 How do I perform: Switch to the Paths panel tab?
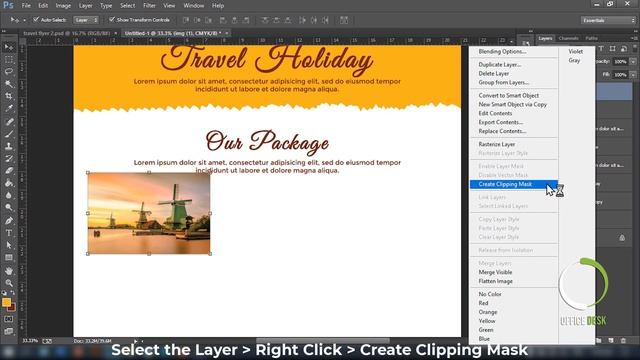pos(591,38)
